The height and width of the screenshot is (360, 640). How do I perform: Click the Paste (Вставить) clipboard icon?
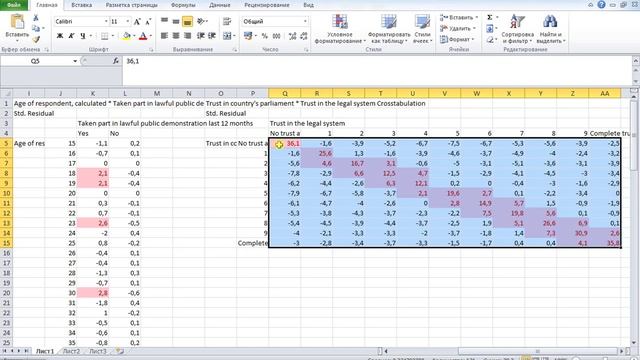coord(17,22)
